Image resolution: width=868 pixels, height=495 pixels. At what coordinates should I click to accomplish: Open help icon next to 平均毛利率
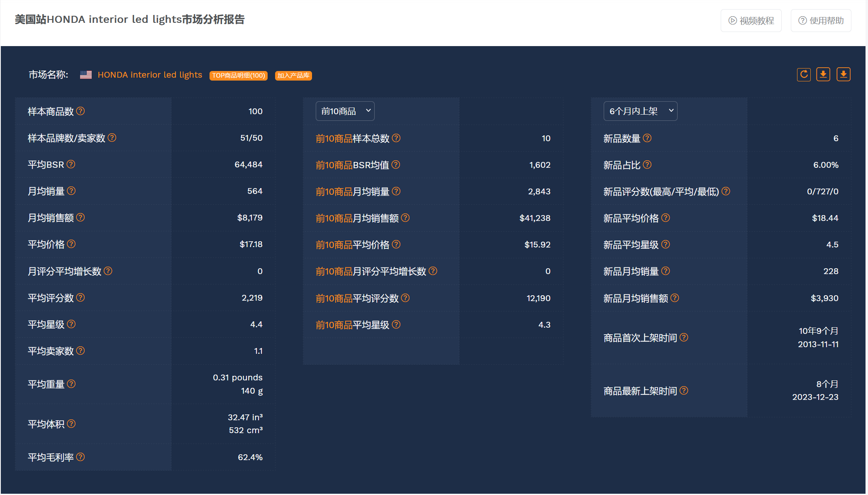80,457
